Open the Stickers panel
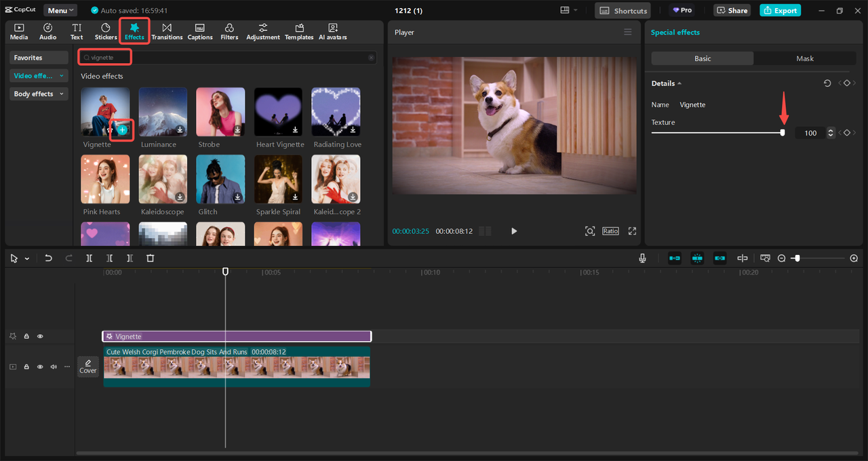Image resolution: width=868 pixels, height=461 pixels. point(105,31)
